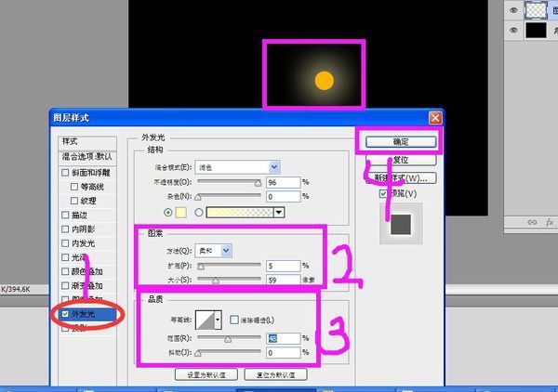Click the link layers icon
Viewport: 558px width, 392px height.
tap(531, 222)
